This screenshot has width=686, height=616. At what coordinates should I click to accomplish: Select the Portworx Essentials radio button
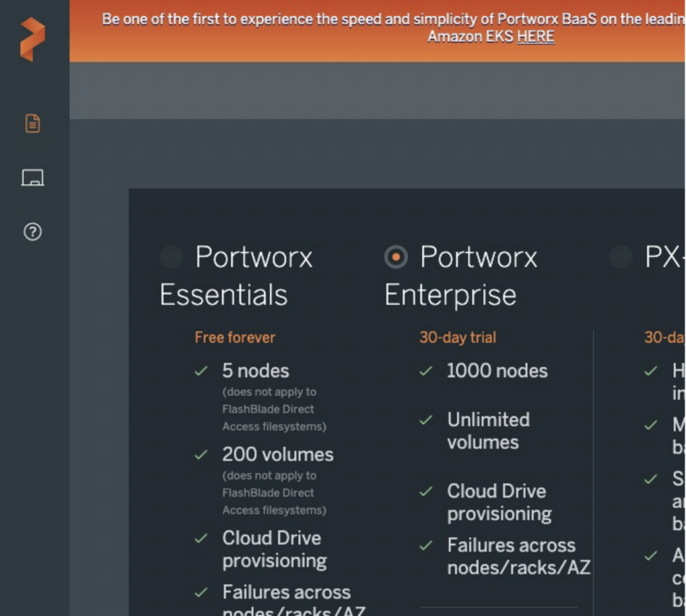pyautogui.click(x=171, y=257)
